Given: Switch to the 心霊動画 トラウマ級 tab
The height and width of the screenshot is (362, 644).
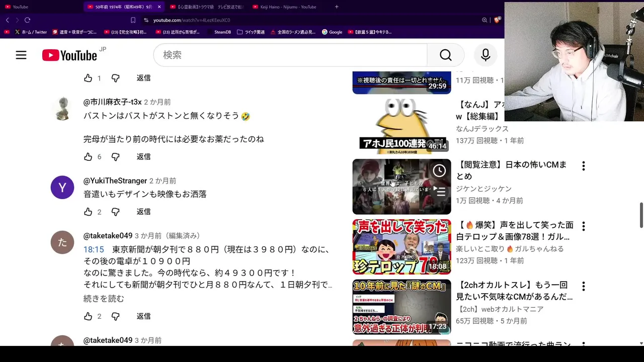Looking at the screenshot, I should tap(207, 7).
